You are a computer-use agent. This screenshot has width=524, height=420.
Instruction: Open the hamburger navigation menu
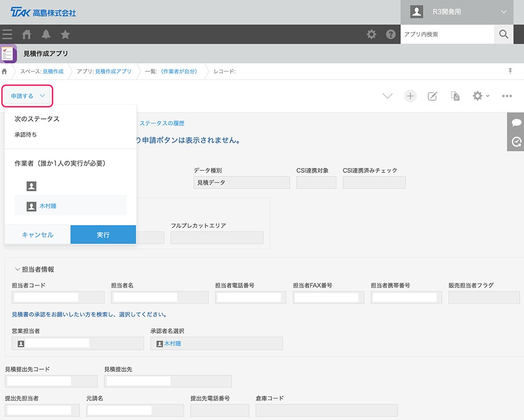coord(7,35)
